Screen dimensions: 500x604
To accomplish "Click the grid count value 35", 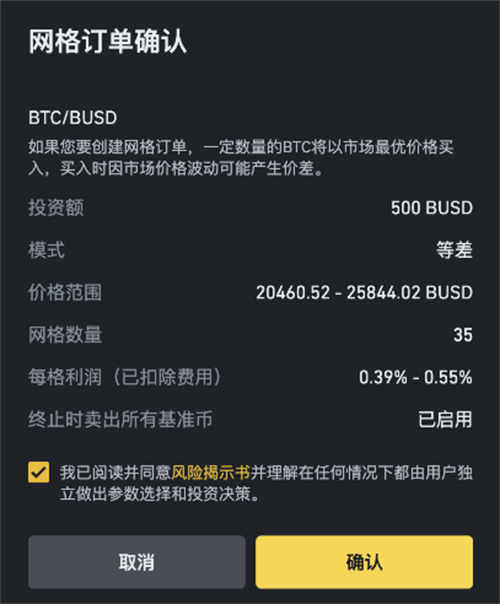I will [463, 335].
